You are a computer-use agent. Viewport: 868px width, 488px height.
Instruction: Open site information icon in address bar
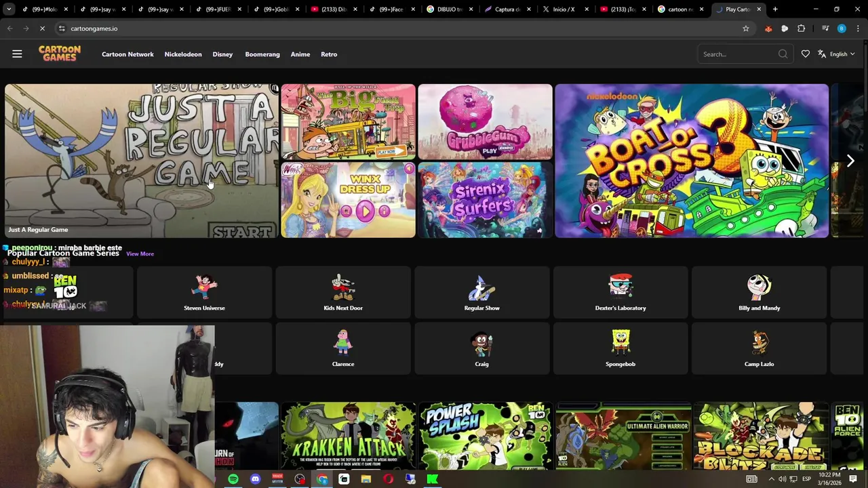pos(62,28)
